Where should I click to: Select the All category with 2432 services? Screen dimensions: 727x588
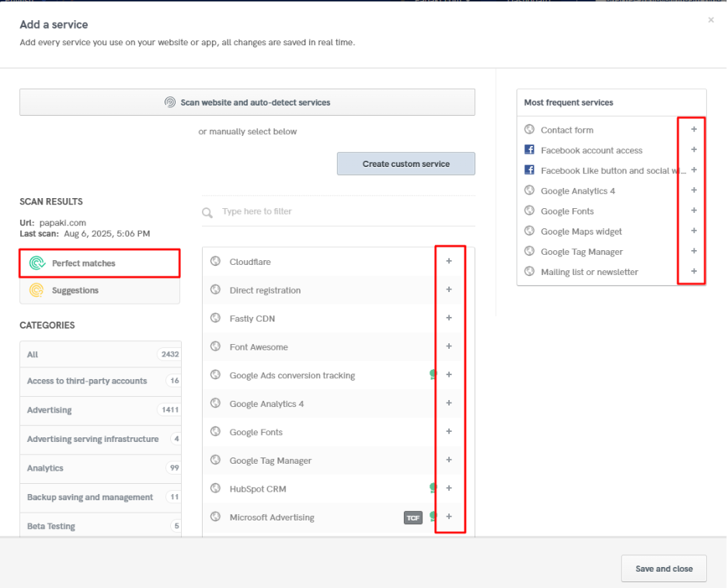(101, 354)
